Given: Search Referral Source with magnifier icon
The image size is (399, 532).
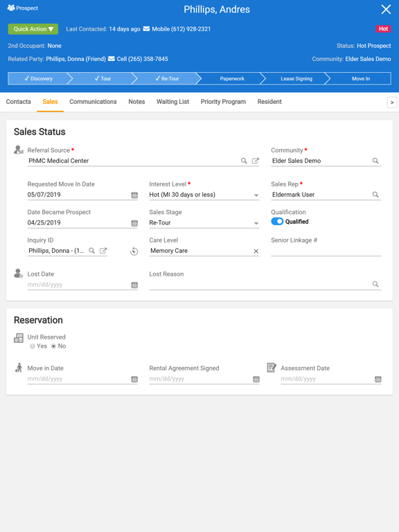Looking at the screenshot, I should coord(244,161).
